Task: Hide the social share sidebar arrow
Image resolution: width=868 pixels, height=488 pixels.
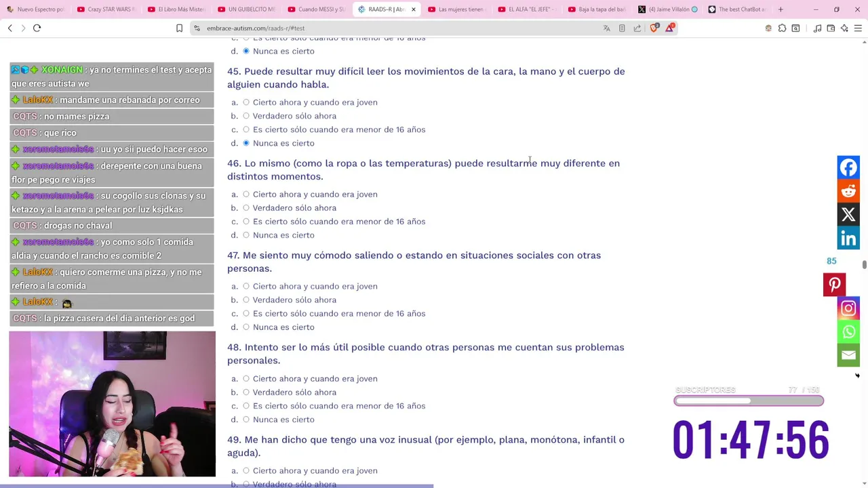Action: [x=857, y=375]
